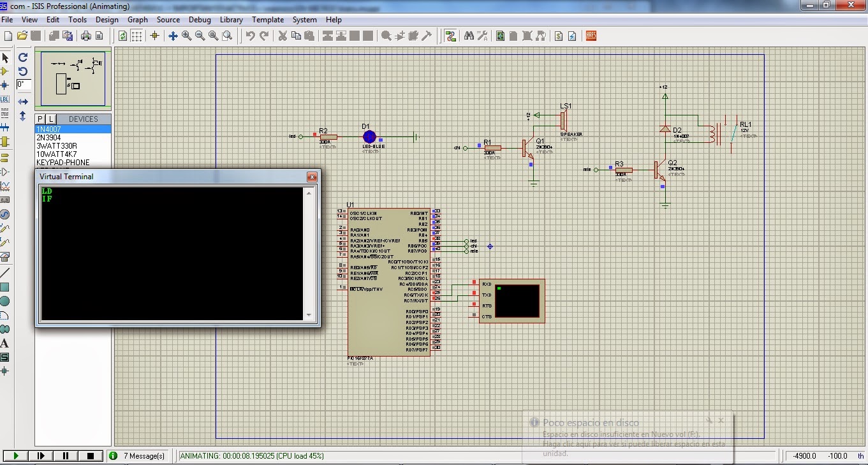The image size is (868, 465).
Task: Toggle the snap grid display
Action: coord(136,36)
